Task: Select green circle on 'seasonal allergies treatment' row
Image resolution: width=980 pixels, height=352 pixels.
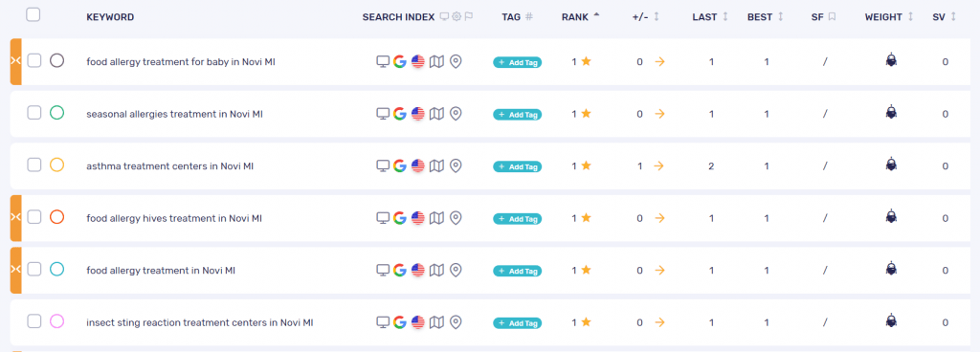Action: tap(56, 113)
